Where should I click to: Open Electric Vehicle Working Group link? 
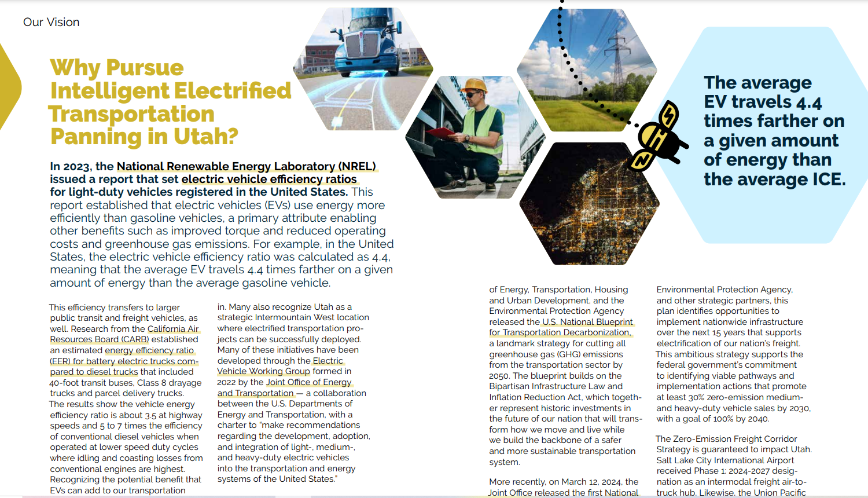(x=280, y=366)
